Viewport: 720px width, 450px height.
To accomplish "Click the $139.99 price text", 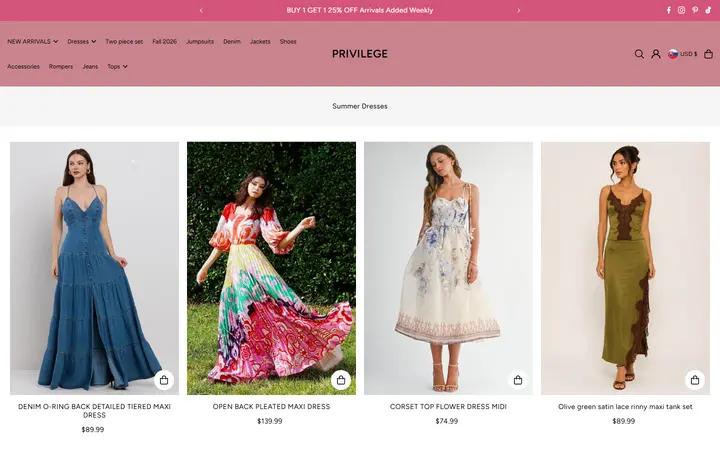I will click(x=270, y=421).
